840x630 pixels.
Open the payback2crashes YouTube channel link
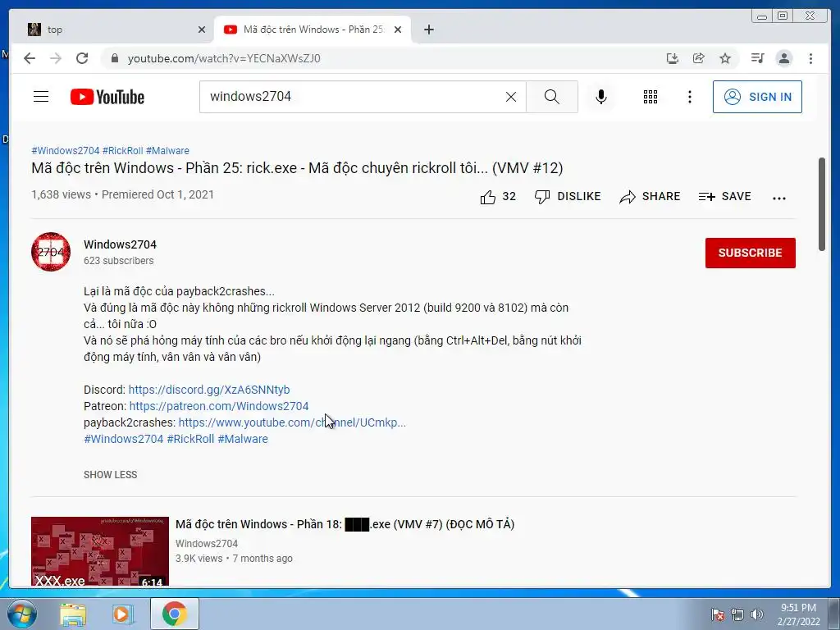(292, 422)
